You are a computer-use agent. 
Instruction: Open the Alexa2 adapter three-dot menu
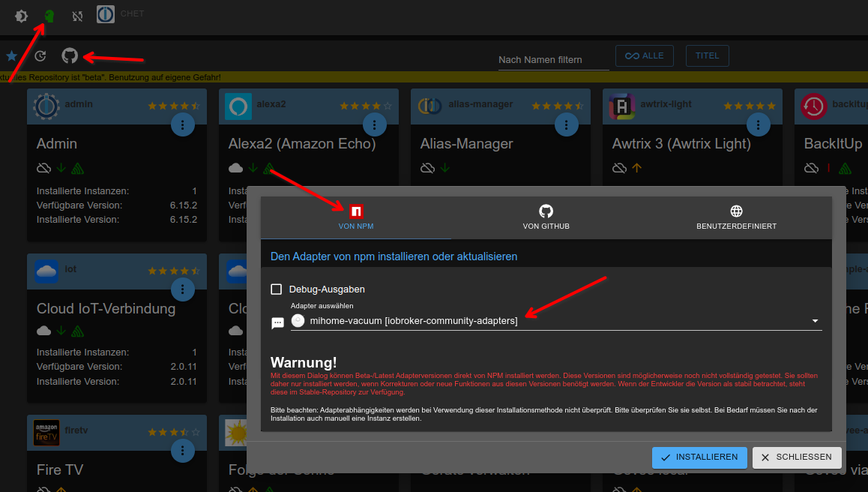click(375, 124)
